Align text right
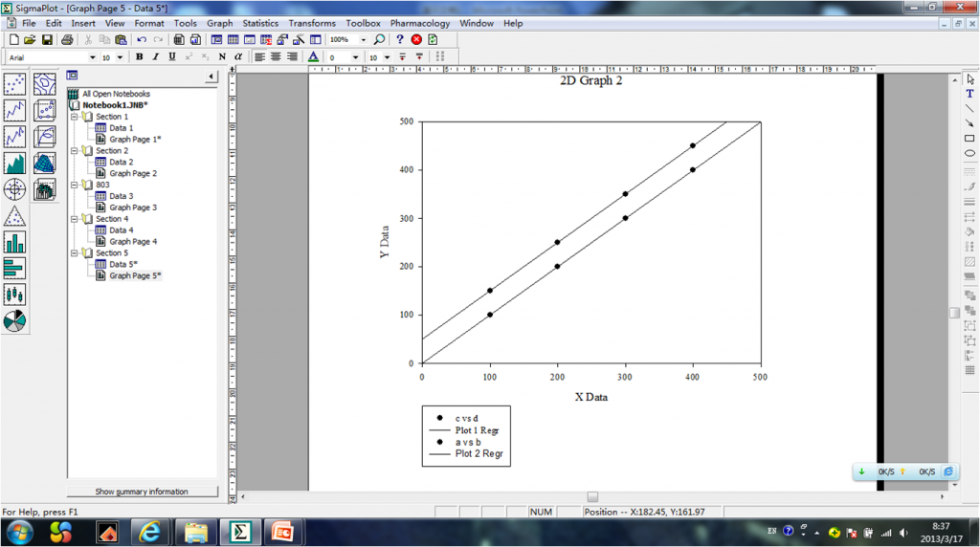The width and height of the screenshot is (980, 547). (292, 56)
